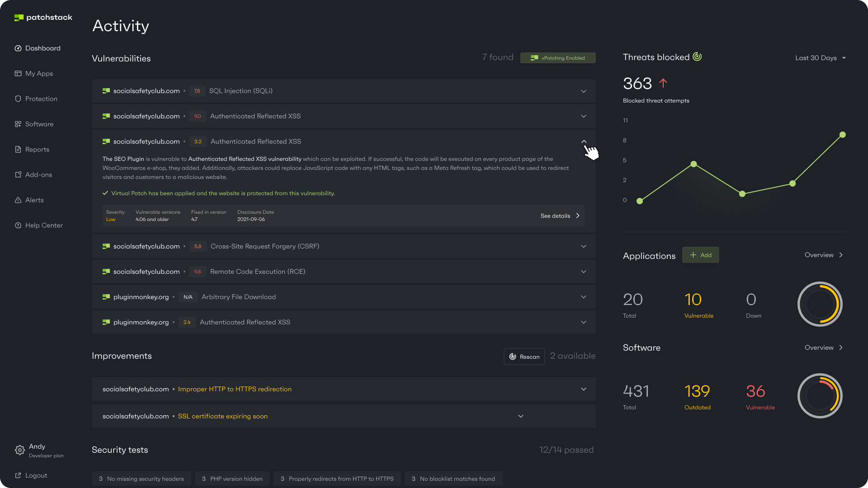Navigate to Software in sidebar

tap(34, 124)
